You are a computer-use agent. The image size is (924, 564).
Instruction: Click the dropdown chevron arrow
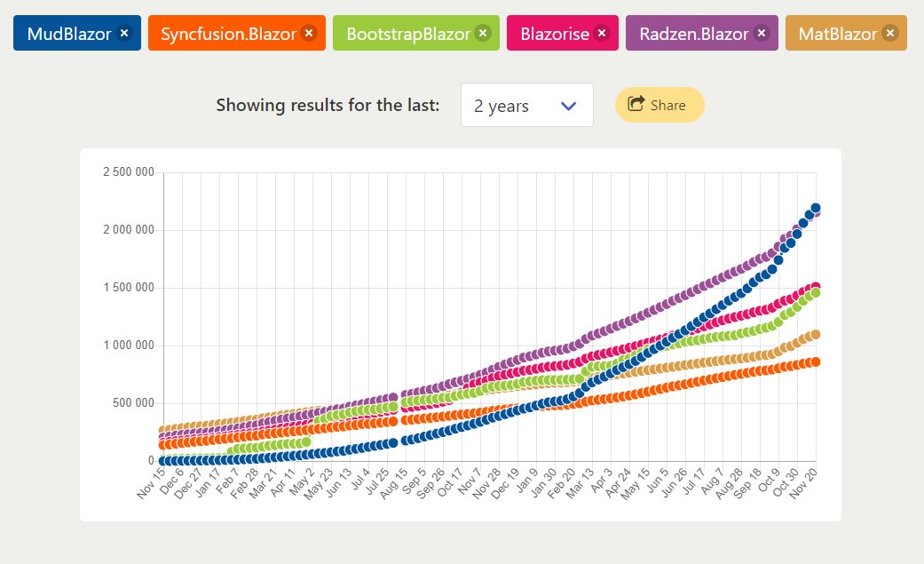568,107
